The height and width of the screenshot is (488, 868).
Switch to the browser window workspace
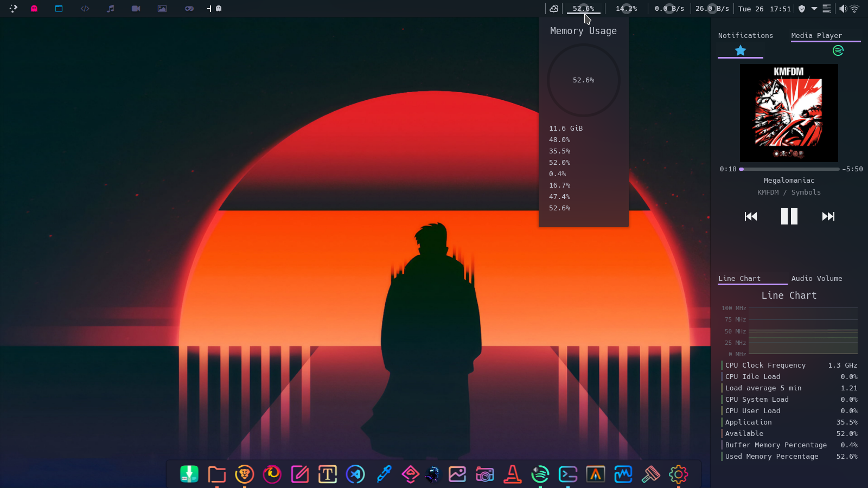(59, 9)
